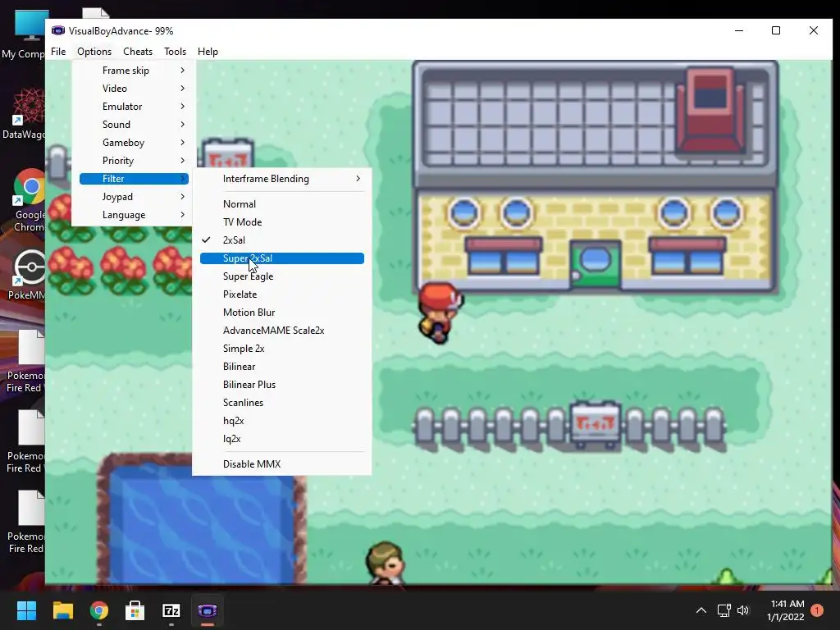Expand the Sound submenu
The image size is (840, 630).
tap(134, 125)
